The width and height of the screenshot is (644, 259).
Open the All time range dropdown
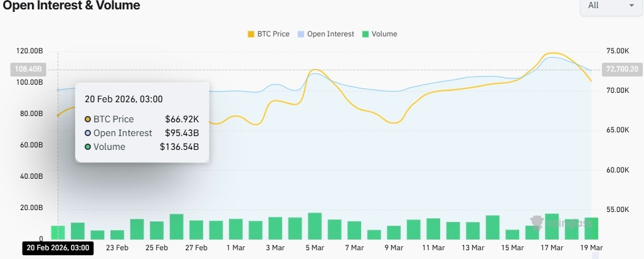pyautogui.click(x=610, y=6)
